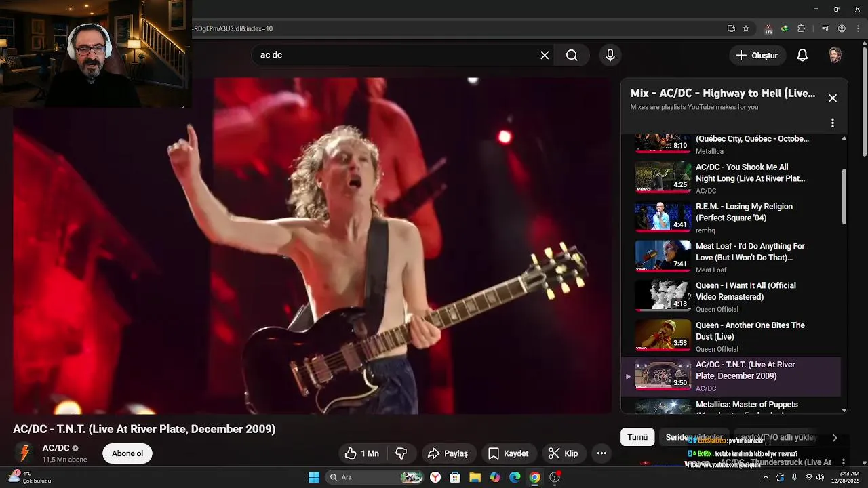Image resolution: width=868 pixels, height=488 pixels.
Task: Open Microsoft Edge from taskbar
Action: coord(515,477)
